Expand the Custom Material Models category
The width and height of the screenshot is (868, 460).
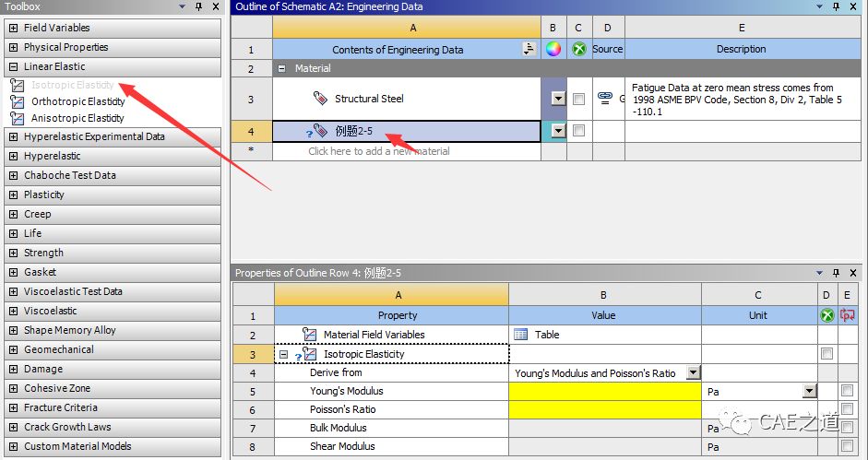13,447
